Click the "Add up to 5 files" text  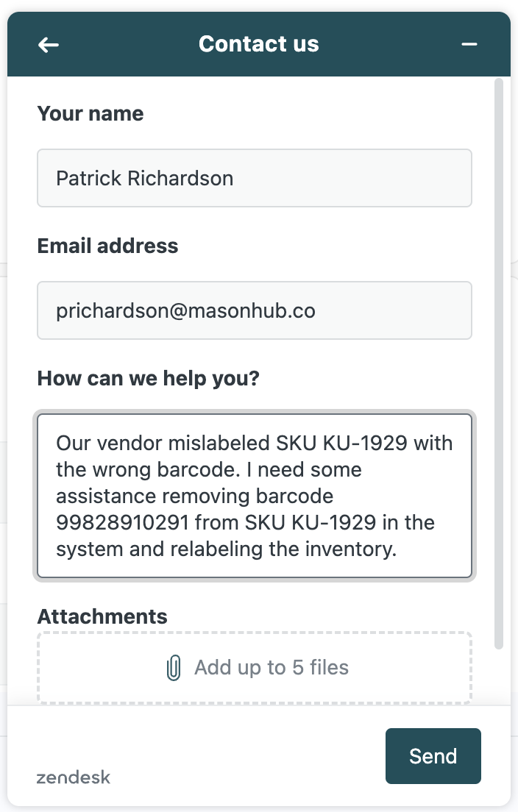coord(271,668)
